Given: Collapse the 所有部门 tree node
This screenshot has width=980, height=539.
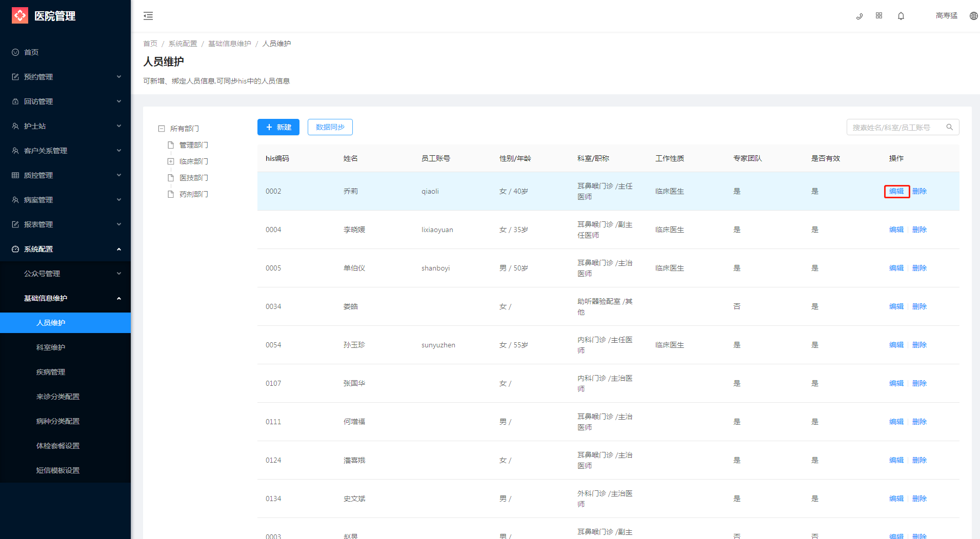Looking at the screenshot, I should [x=162, y=129].
